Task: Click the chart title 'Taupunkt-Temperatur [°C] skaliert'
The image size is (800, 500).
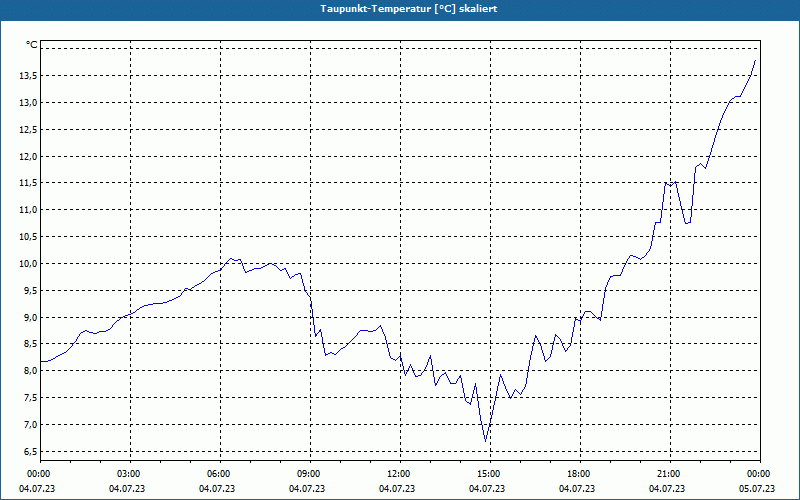Action: (x=409, y=9)
